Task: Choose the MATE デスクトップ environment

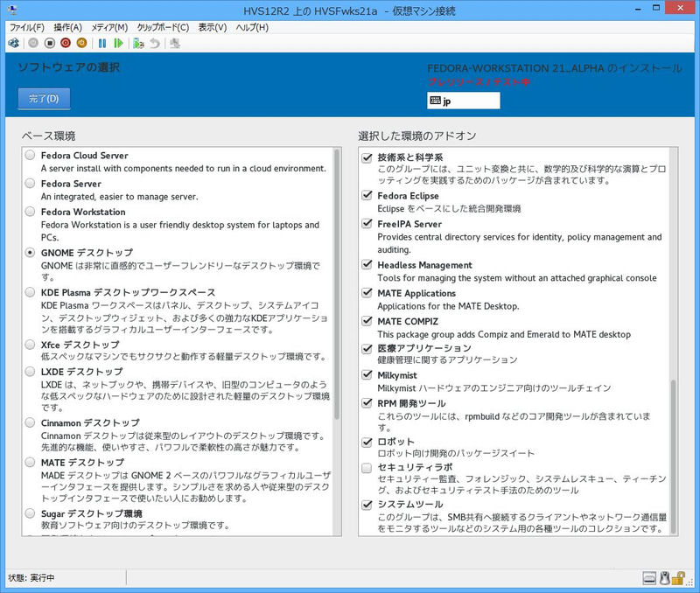Action: click(30, 463)
